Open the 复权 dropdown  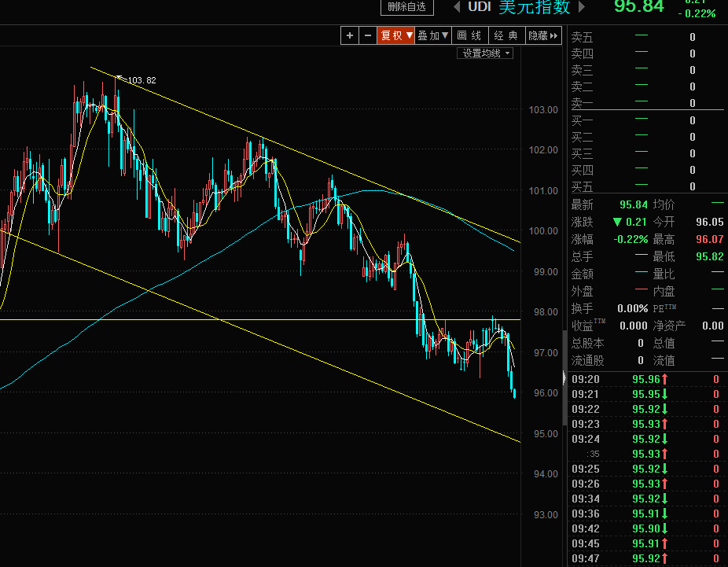coord(395,35)
